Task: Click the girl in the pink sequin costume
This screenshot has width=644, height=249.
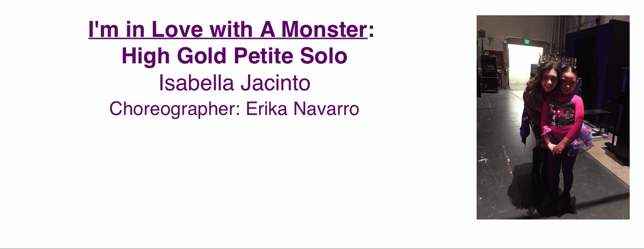Action: click(561, 134)
